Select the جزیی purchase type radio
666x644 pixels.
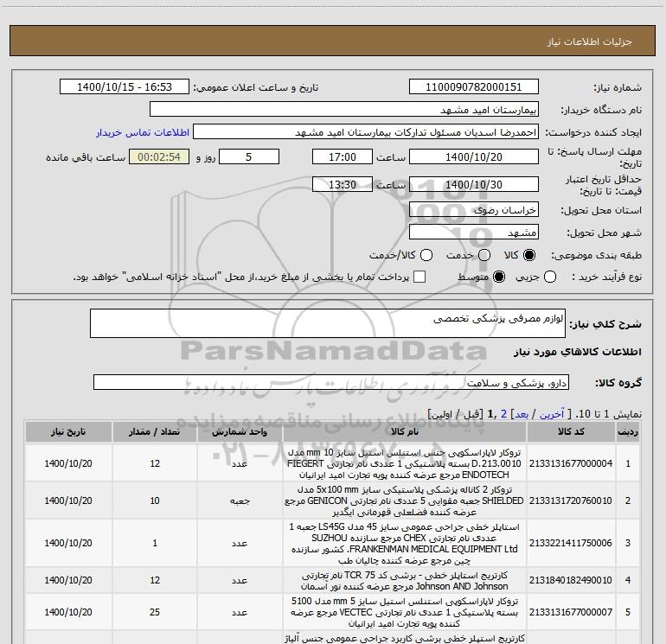549,277
